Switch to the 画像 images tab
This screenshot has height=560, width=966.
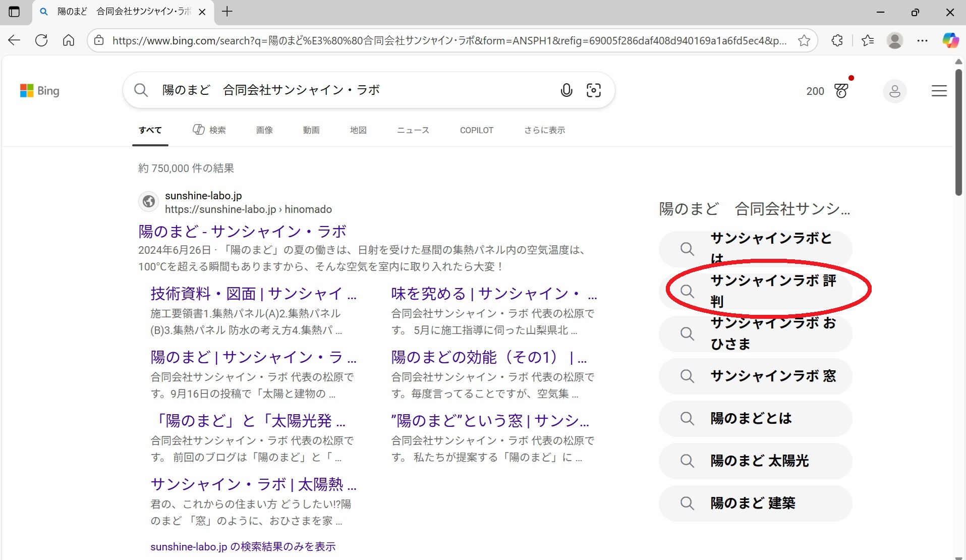pos(264,130)
